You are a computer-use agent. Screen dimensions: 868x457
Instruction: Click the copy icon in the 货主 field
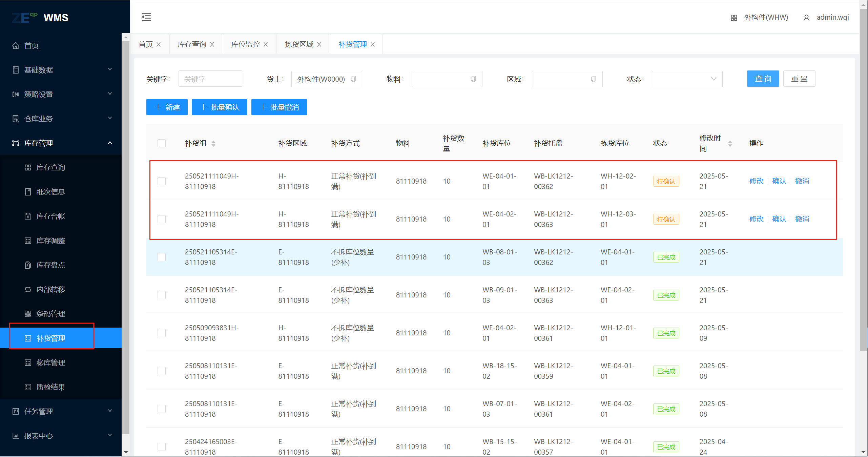pos(353,79)
